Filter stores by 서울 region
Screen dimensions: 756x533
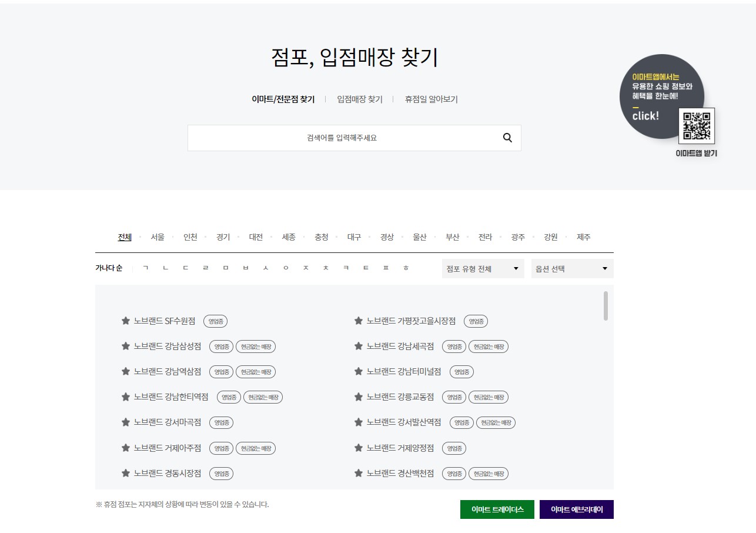click(x=158, y=237)
